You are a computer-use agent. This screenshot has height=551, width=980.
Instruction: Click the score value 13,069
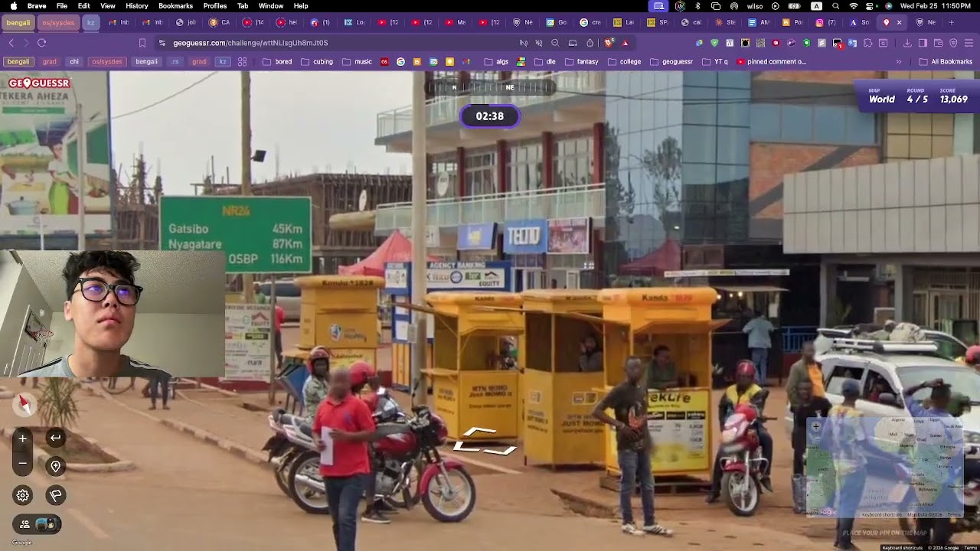[954, 99]
